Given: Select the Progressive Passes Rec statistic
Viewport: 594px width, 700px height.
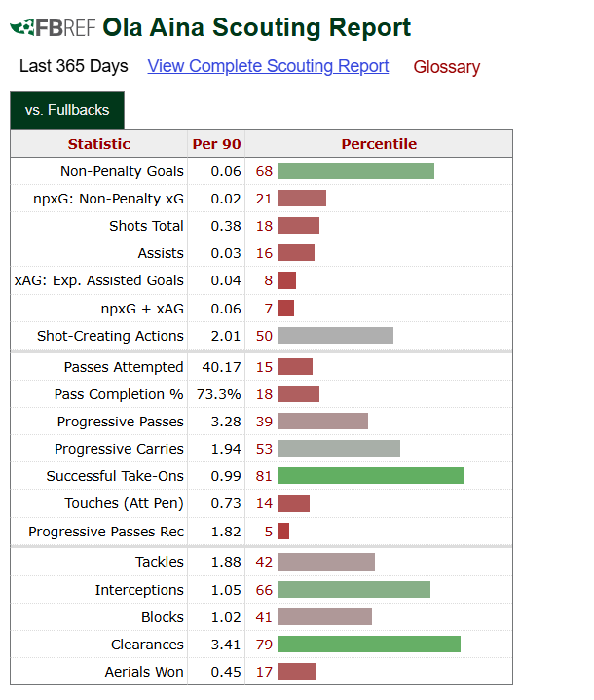Looking at the screenshot, I should [x=105, y=532].
